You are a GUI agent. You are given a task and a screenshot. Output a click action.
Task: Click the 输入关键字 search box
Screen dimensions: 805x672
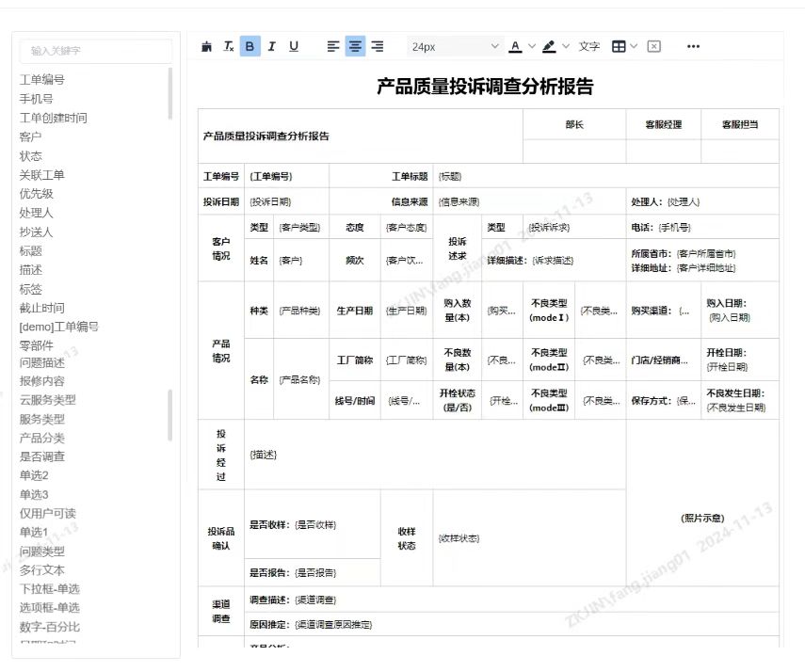tap(94, 52)
